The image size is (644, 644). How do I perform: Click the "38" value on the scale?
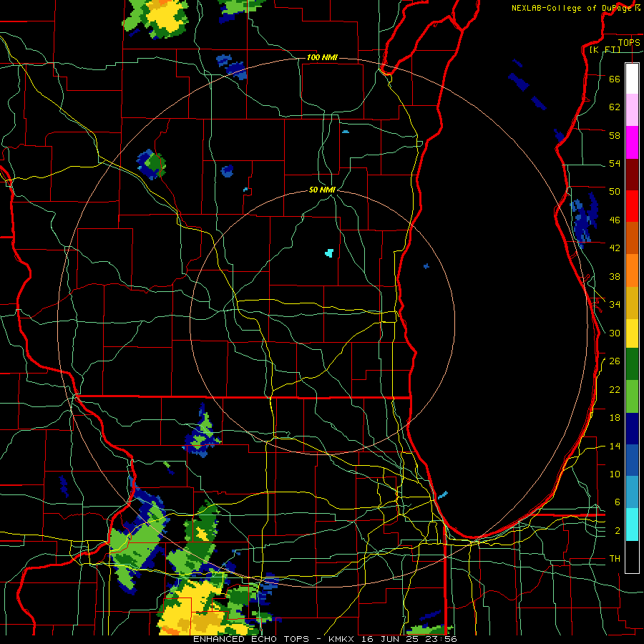(615, 276)
